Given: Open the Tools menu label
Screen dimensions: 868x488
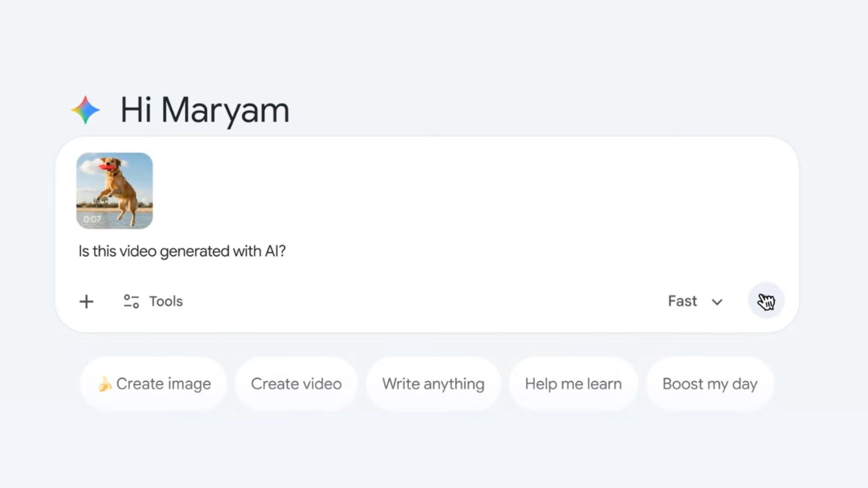Looking at the screenshot, I should [166, 301].
